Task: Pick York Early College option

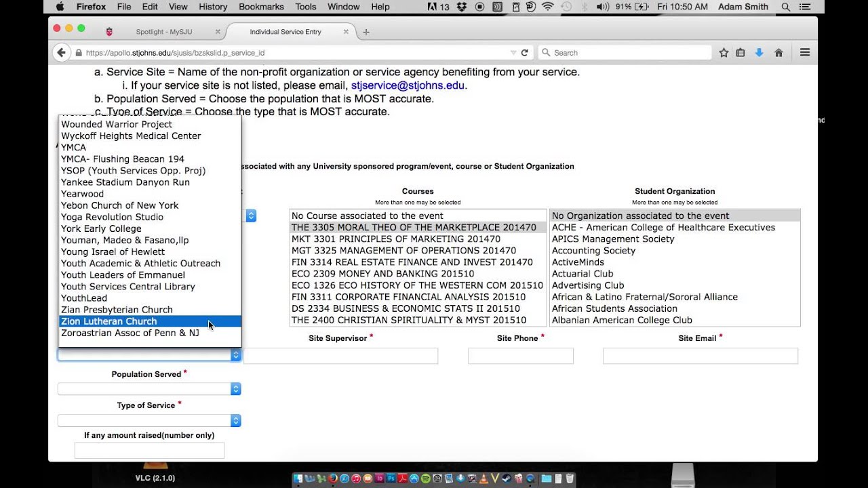Action: click(150, 228)
